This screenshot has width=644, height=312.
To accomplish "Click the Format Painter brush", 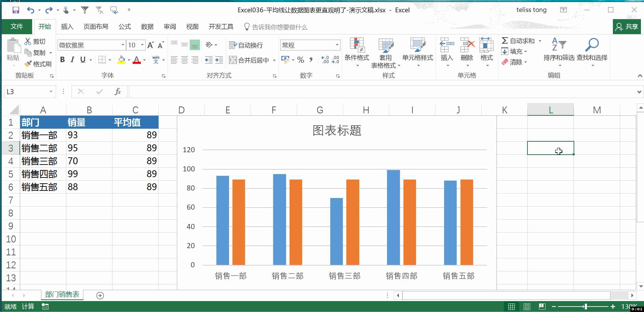I will pos(38,64).
